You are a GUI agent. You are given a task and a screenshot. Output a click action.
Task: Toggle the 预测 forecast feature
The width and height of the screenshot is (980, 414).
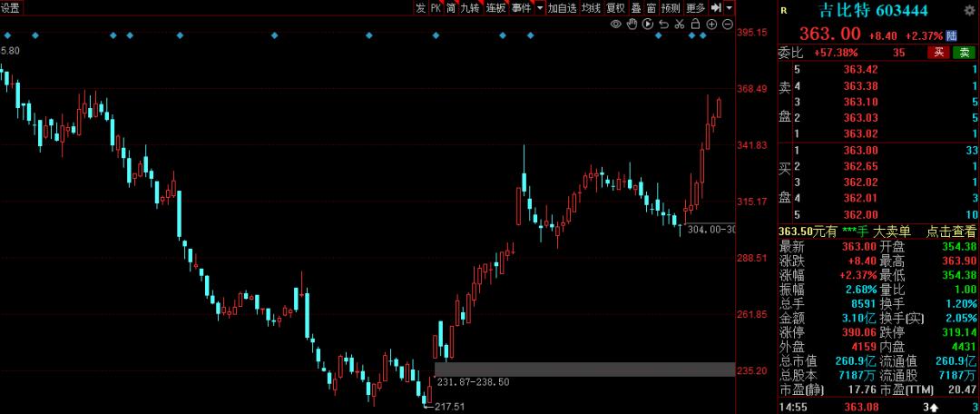tap(671, 8)
